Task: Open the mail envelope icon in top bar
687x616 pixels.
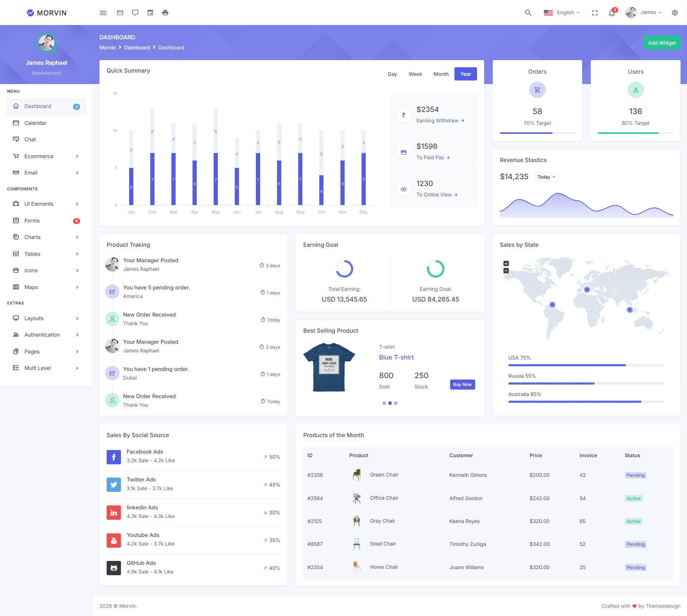Action: 120,13
